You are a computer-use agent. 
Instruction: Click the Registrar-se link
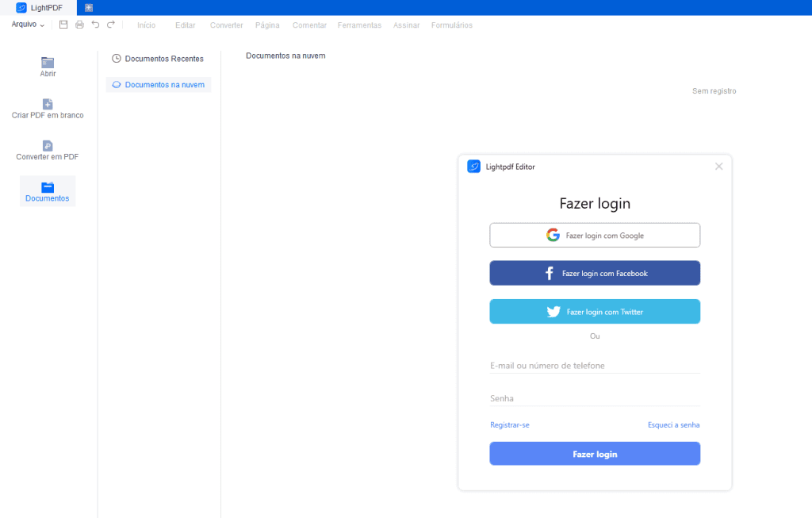[x=510, y=424]
